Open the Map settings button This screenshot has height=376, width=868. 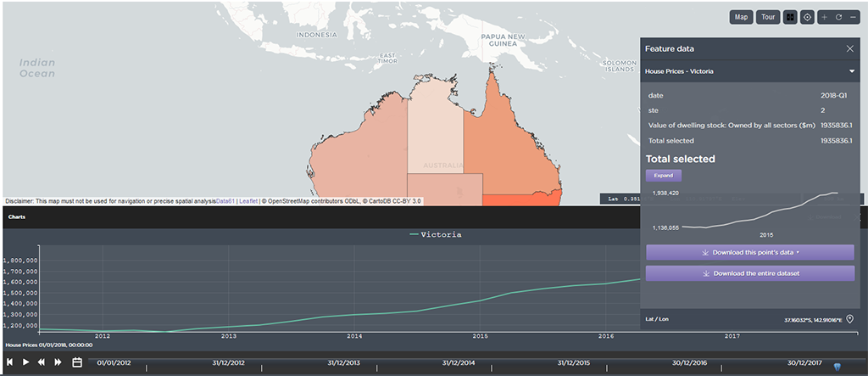pos(742,17)
